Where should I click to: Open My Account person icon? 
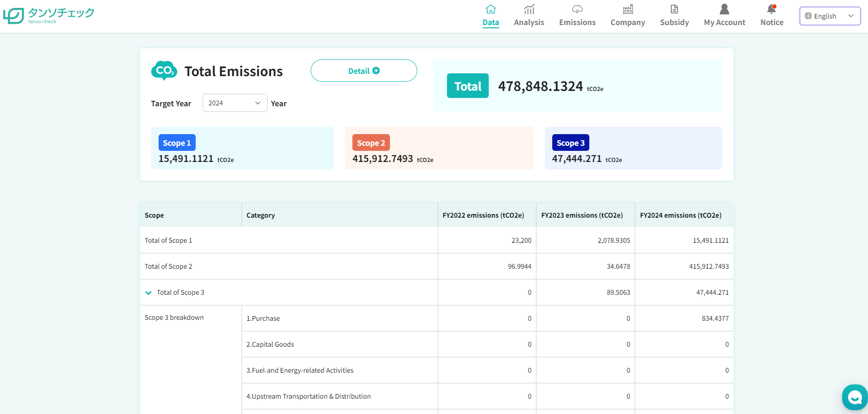(x=724, y=9)
